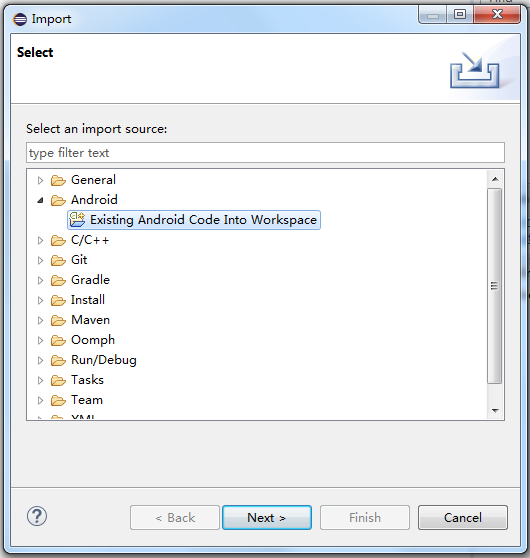The width and height of the screenshot is (530, 558).
Task: Expand the Install category arrow
Action: pyautogui.click(x=40, y=300)
